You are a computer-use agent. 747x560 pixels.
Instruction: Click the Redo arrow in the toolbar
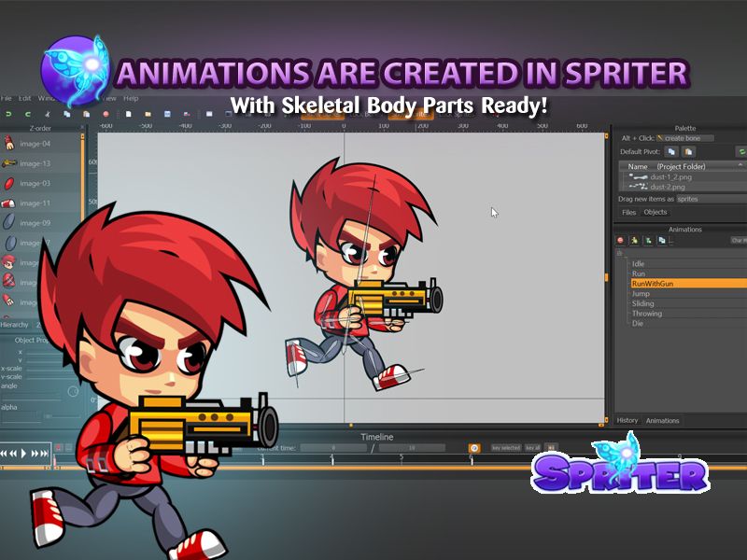coord(28,114)
